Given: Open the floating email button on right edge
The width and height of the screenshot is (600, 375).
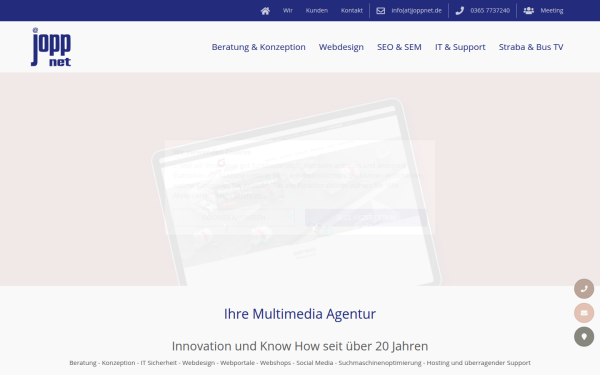Looking at the screenshot, I should point(584,313).
